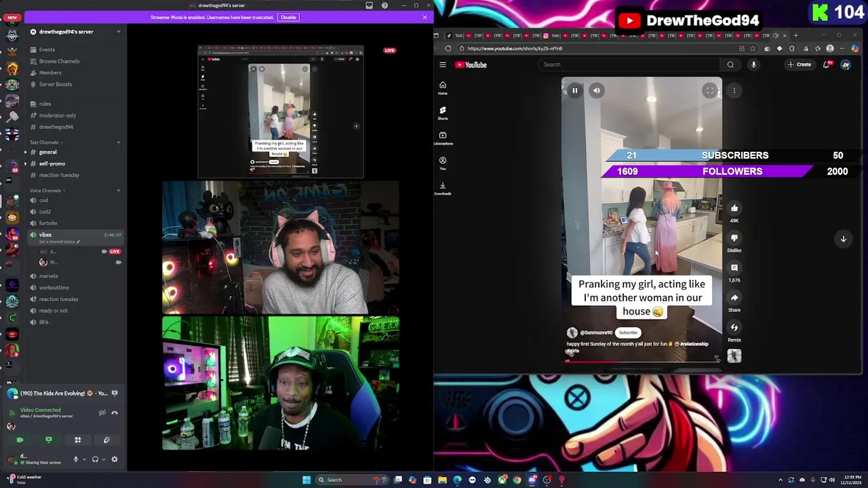Switch to the Instagram browser tab
This screenshot has height=488, width=868.
[x=550, y=35]
